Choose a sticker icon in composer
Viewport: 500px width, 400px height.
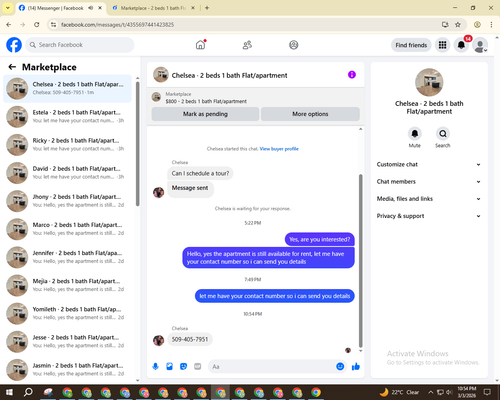(x=183, y=367)
